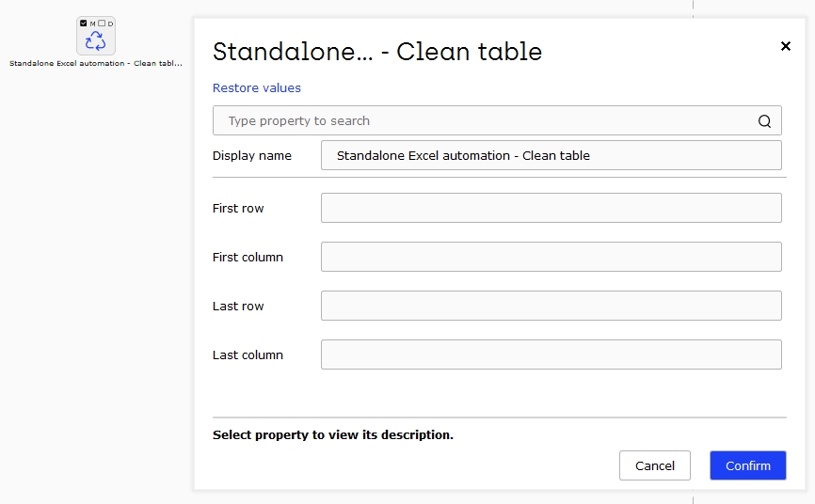Click into the Display name text box

click(x=551, y=155)
